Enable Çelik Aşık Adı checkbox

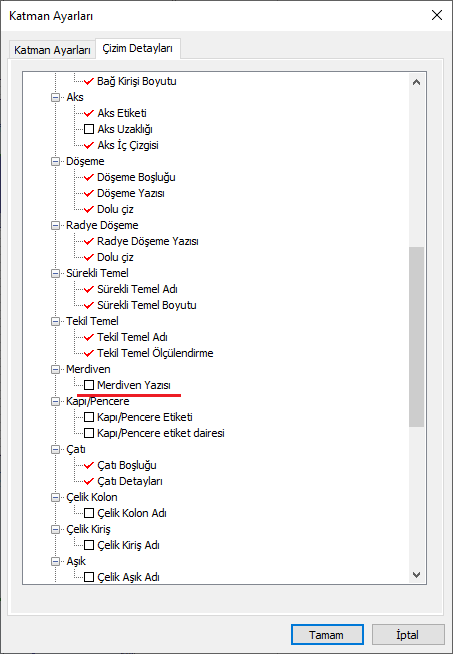point(89,577)
